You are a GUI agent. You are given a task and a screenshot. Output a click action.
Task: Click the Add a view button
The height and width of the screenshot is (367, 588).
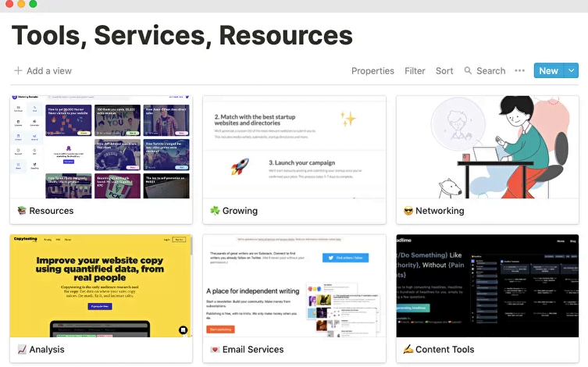coord(43,70)
